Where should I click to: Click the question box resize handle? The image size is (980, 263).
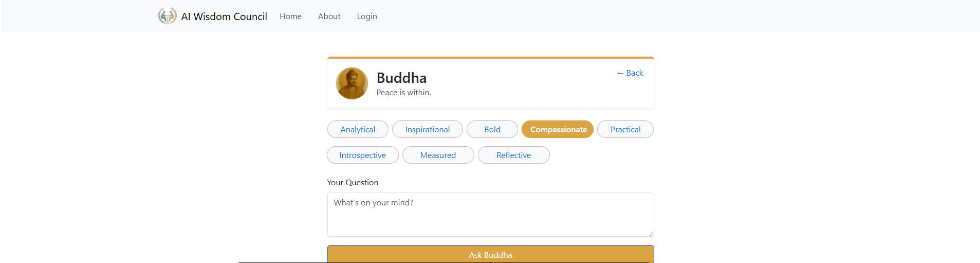[x=651, y=234]
